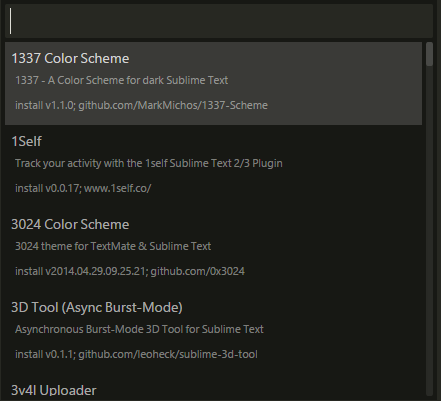Click the scrollbar thumb at top

pyautogui.click(x=429, y=54)
